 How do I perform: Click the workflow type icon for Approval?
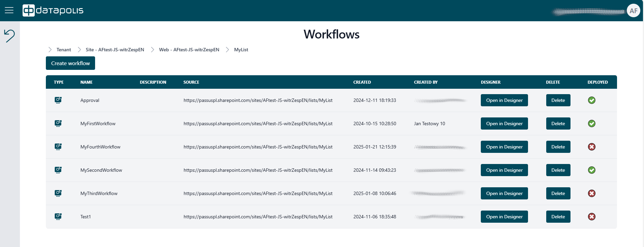click(x=58, y=100)
